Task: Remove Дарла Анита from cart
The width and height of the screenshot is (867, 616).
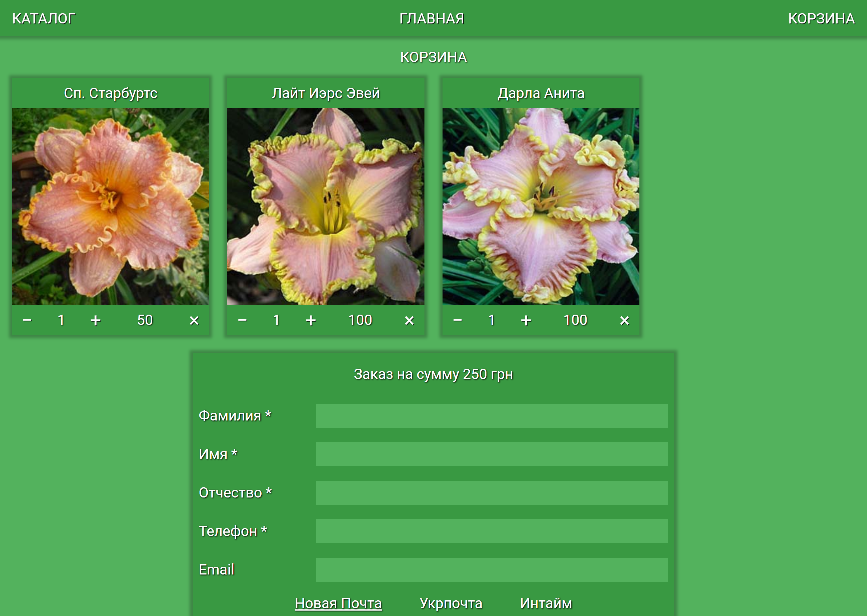Action: (624, 321)
